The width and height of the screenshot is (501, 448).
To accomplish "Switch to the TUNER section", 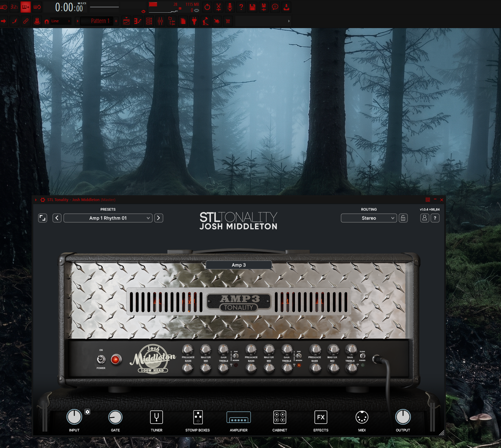I will click(x=156, y=421).
